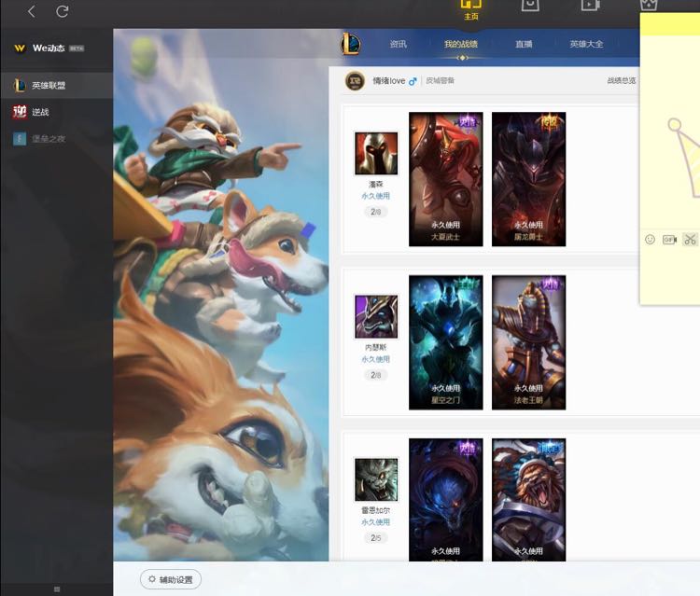The height and width of the screenshot is (596, 700).
Task: Click the 辅助设置 button
Action: (x=171, y=579)
